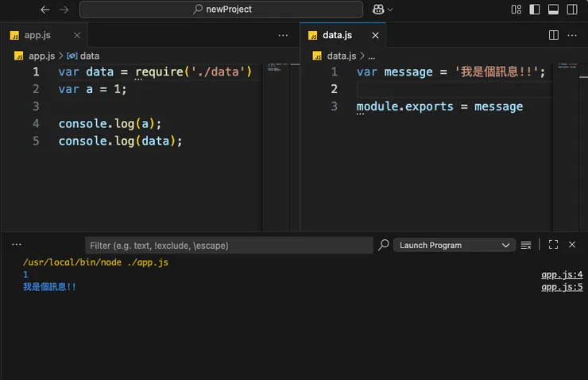Toggle the bottom panel visibility
588x380 pixels.
click(553, 10)
